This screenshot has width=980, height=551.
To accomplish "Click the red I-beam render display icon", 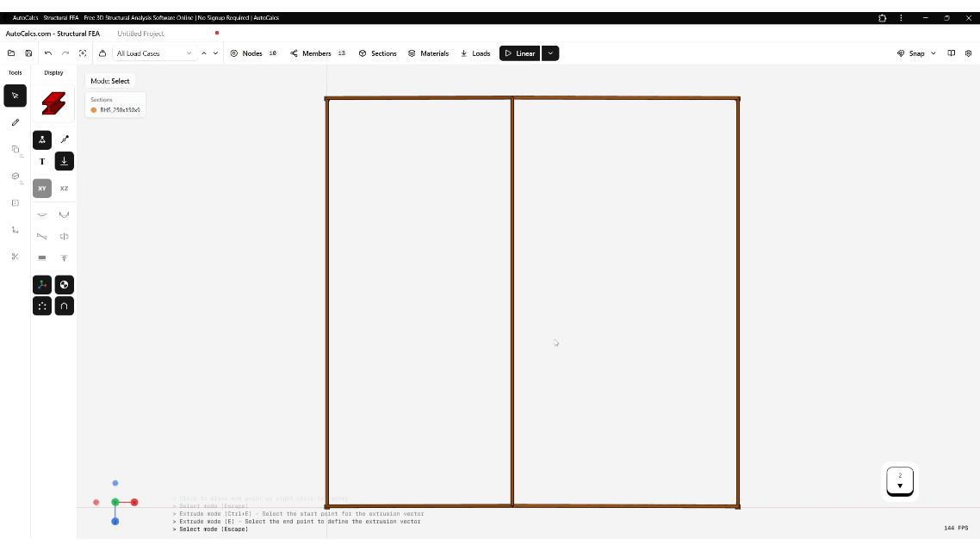I will point(53,103).
